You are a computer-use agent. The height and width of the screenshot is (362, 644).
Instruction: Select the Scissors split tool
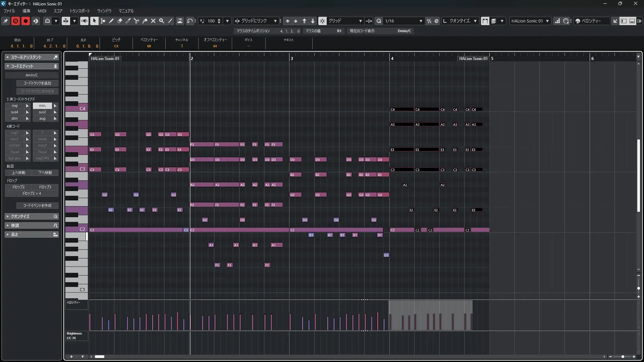coord(137,21)
